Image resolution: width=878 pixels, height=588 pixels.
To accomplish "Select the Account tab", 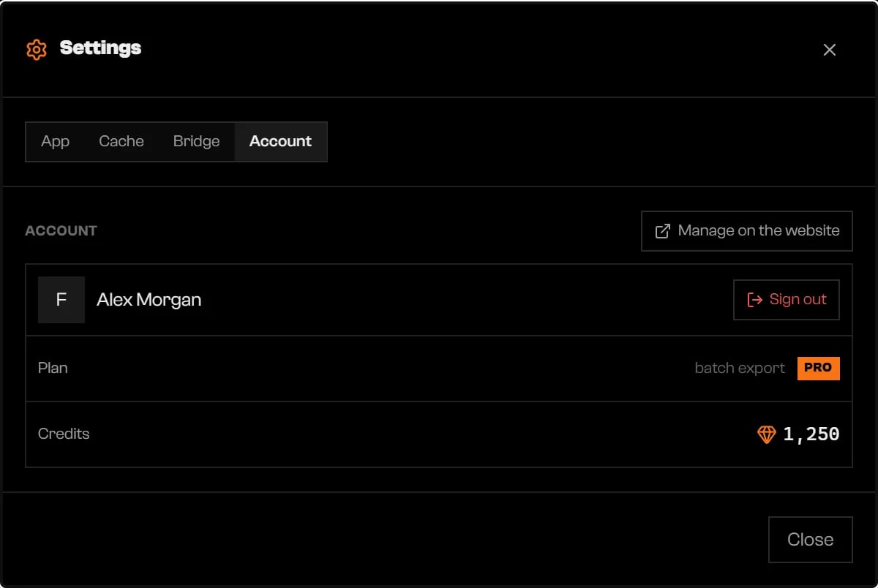I will tap(281, 141).
